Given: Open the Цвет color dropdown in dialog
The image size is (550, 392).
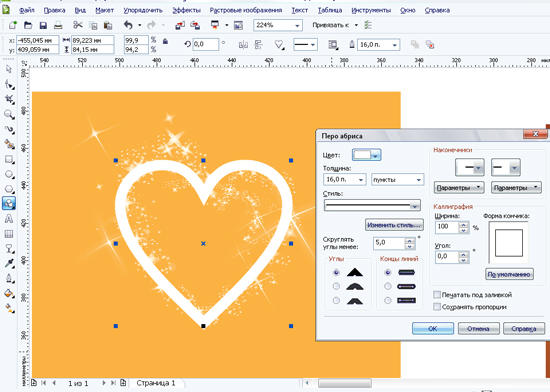Looking at the screenshot, I should pyautogui.click(x=375, y=155).
